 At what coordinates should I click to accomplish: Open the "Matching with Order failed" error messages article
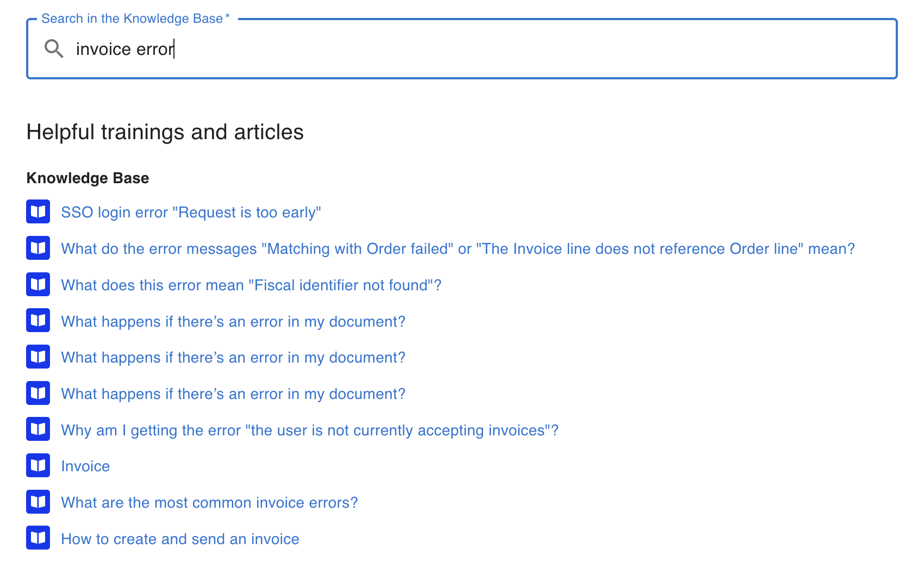(458, 249)
